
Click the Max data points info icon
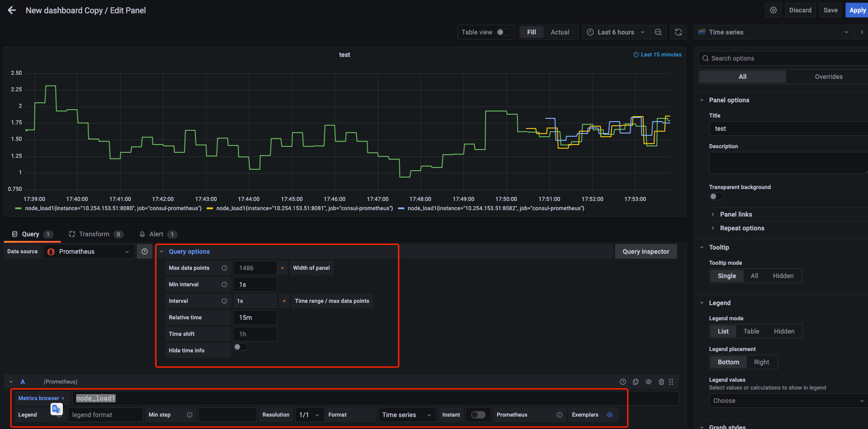tap(224, 268)
